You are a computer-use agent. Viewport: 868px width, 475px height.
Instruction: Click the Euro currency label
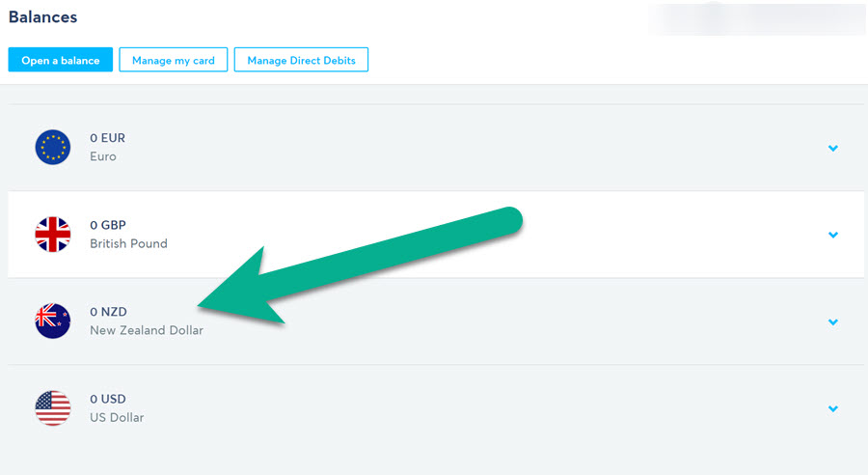pyautogui.click(x=103, y=156)
